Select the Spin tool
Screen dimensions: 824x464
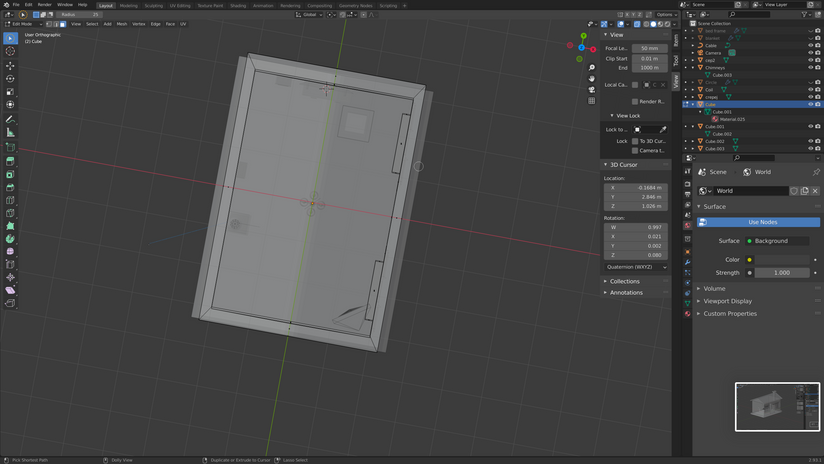10,239
